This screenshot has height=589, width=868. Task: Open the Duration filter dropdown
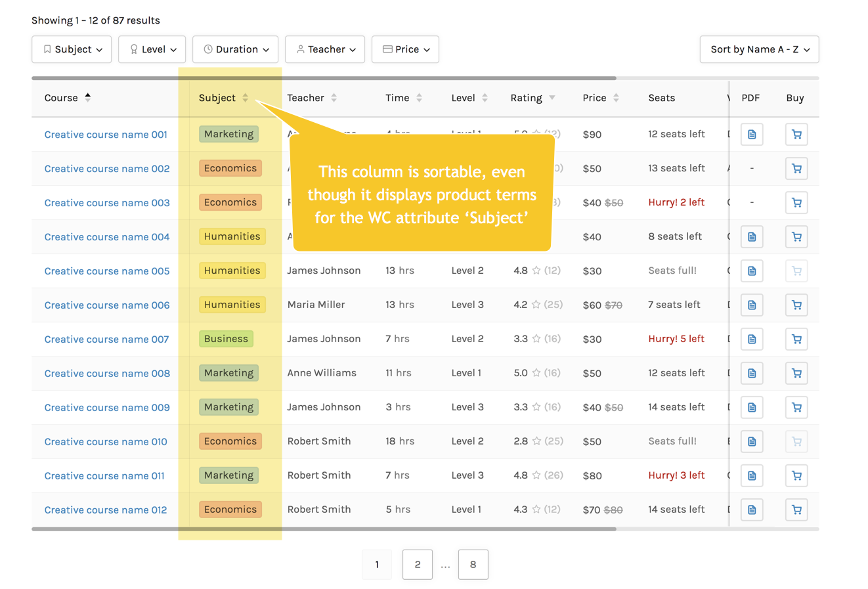235,49
